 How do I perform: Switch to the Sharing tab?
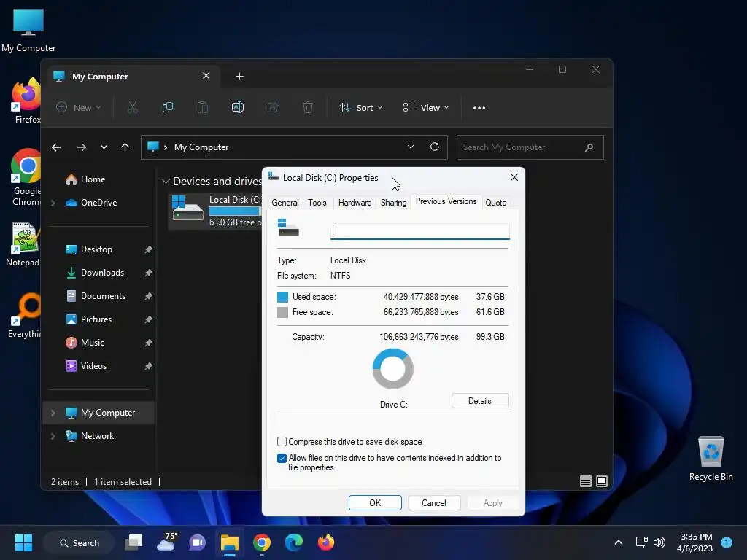pyautogui.click(x=393, y=203)
